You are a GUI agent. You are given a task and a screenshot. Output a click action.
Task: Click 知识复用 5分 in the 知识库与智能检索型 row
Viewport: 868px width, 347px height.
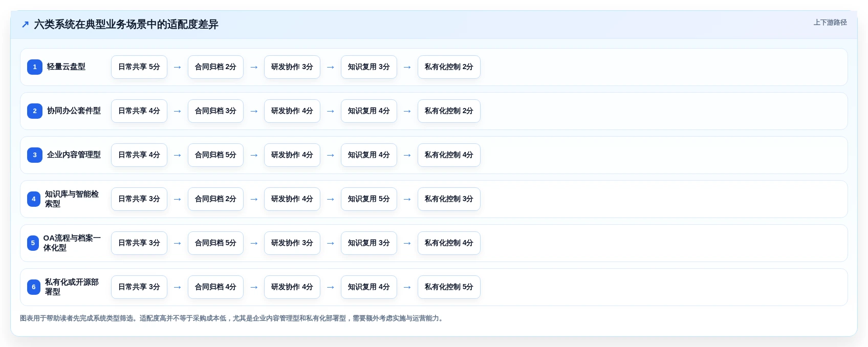point(369,199)
